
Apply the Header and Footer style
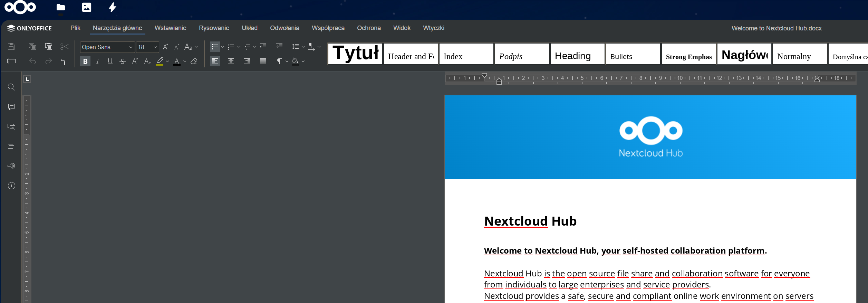[411, 54]
